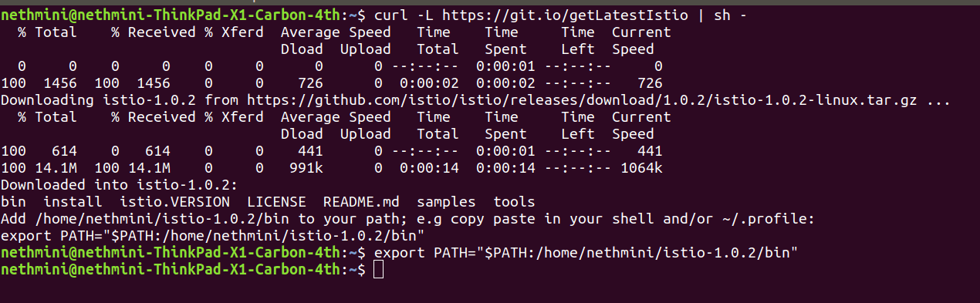The image size is (980, 303).
Task: Click the 'Downloaded into istio-1.0.2:' line
Action: tap(120, 185)
